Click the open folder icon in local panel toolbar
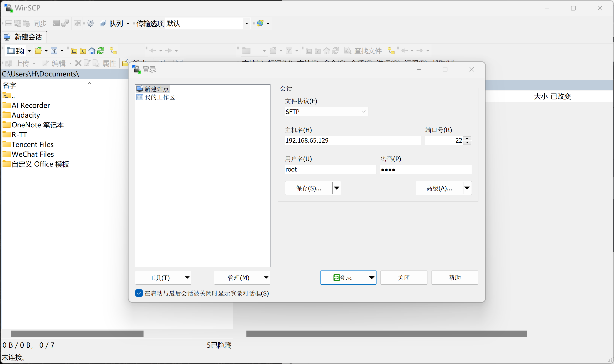 (x=38, y=51)
